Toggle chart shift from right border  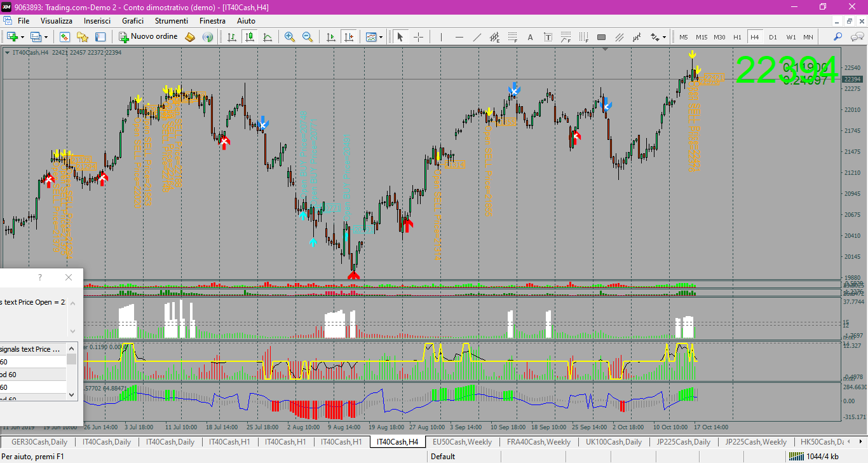[x=348, y=37]
